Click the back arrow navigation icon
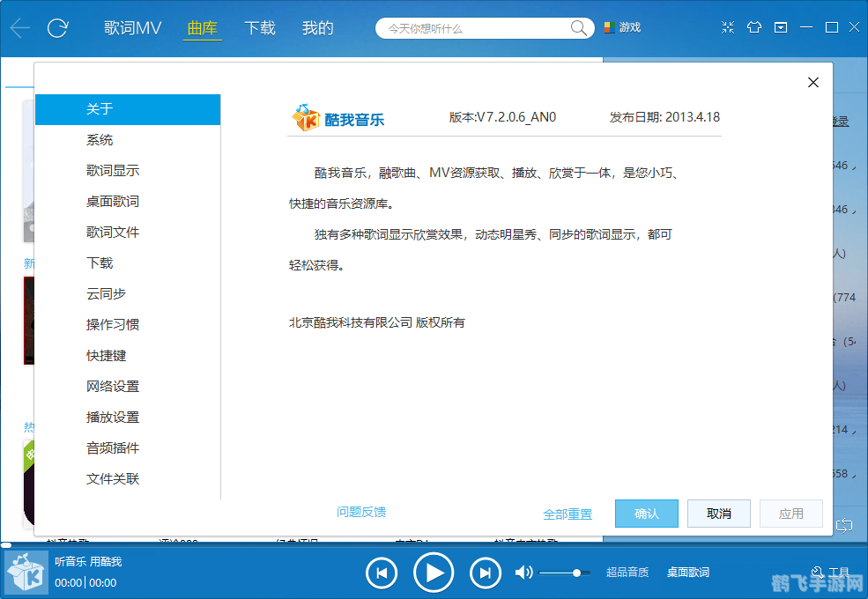The width and height of the screenshot is (868, 599). [x=19, y=27]
